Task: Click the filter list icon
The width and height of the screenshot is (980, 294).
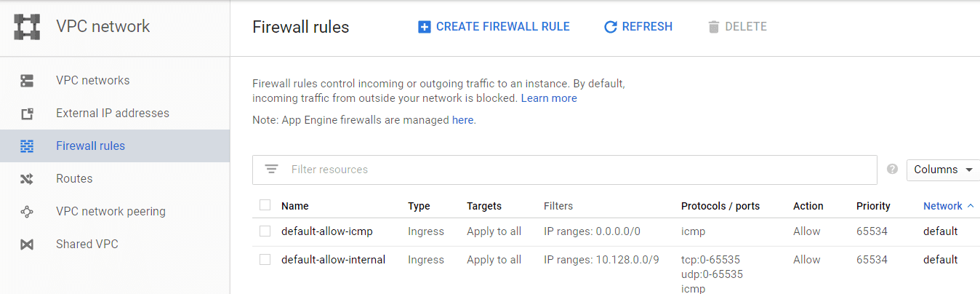Action: coord(272,170)
